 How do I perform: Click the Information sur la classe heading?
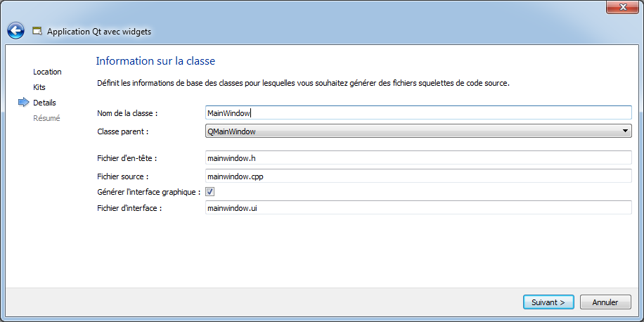[155, 61]
